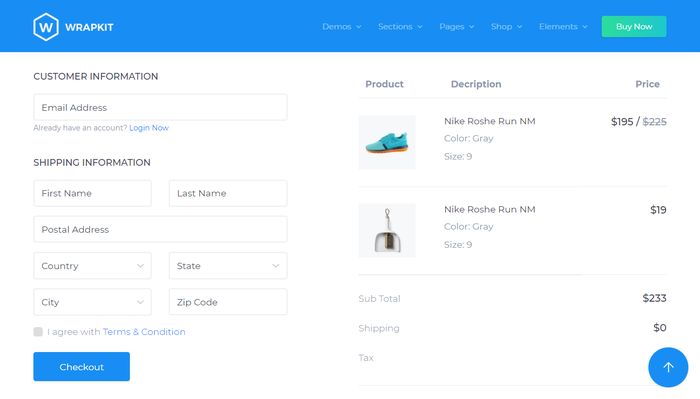Click the CUSTOMER INFORMATION heading
This screenshot has width=700, height=399.
(x=96, y=76)
